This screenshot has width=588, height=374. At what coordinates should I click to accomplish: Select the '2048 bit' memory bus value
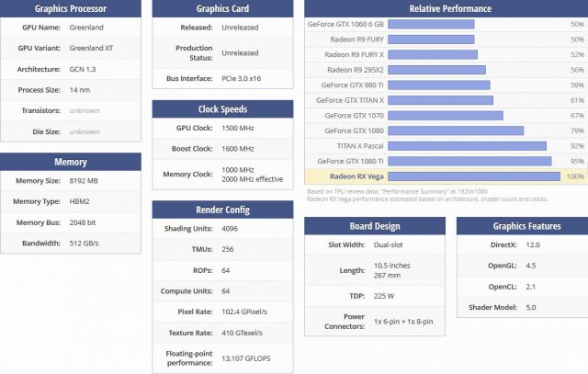(83, 222)
